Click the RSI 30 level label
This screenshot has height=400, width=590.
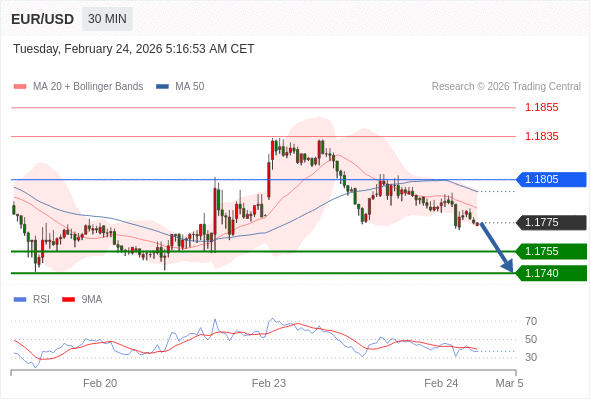tap(531, 357)
